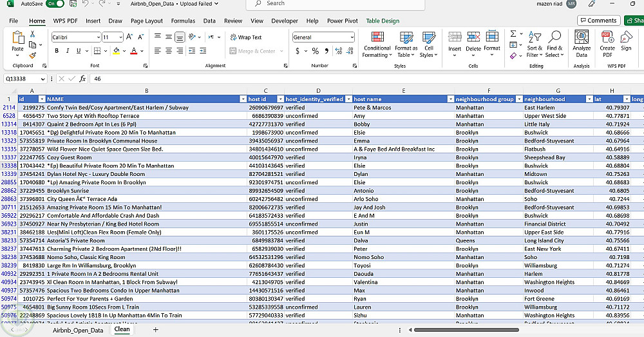
Task: Toggle italic formatting
Action: tap(68, 51)
